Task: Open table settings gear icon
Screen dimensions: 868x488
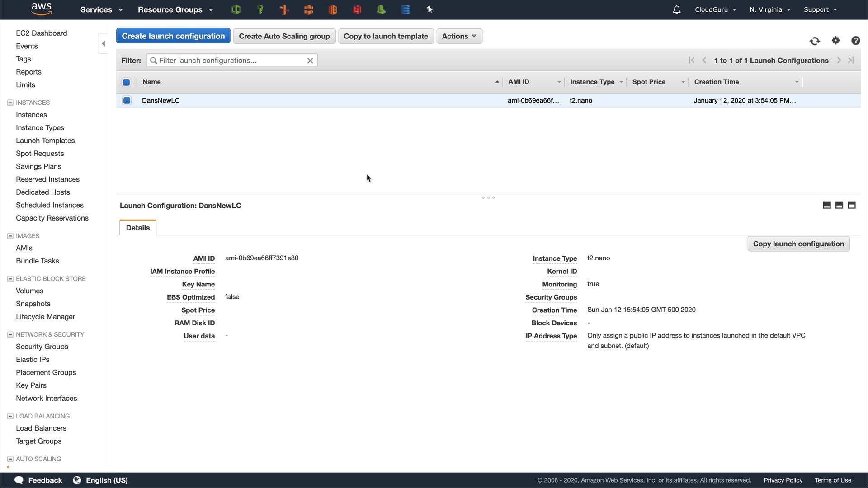Action: 835,41
